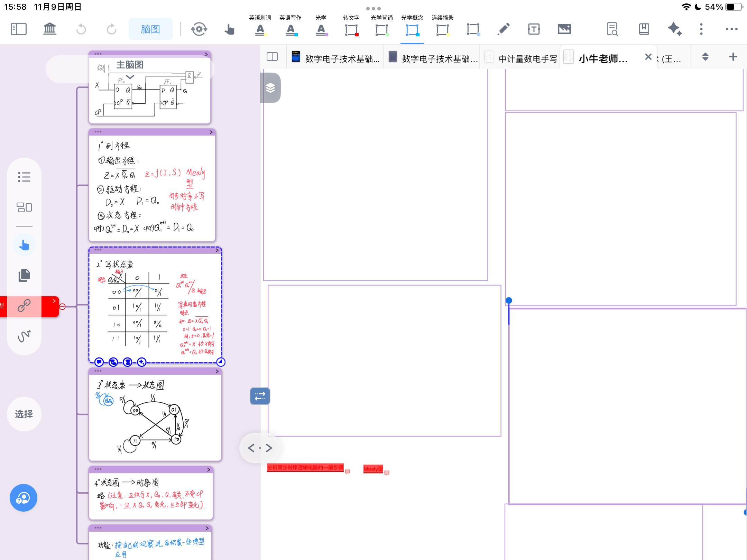Toggle split view icon beside the tabs

[272, 57]
